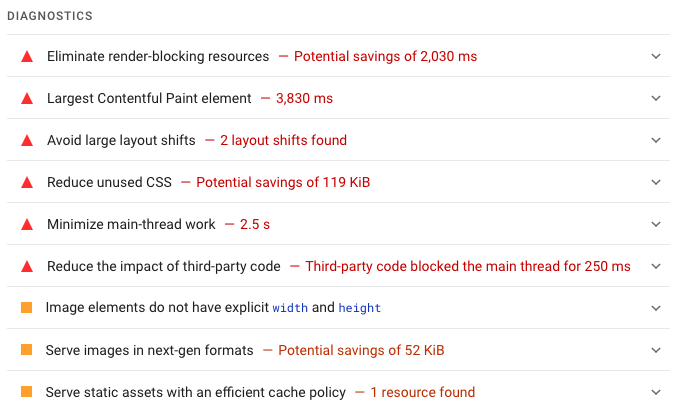Open chevron for explicit width and height audit
681x410 pixels.
click(x=656, y=308)
